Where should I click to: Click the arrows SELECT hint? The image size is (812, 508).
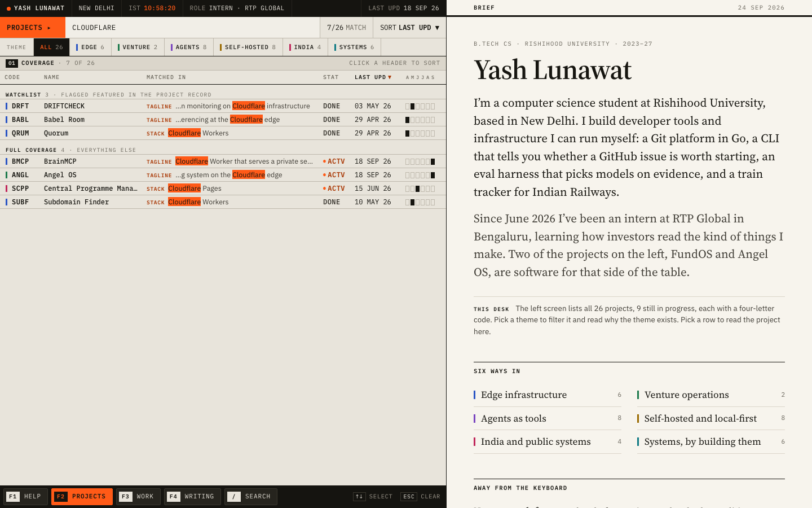tap(373, 497)
